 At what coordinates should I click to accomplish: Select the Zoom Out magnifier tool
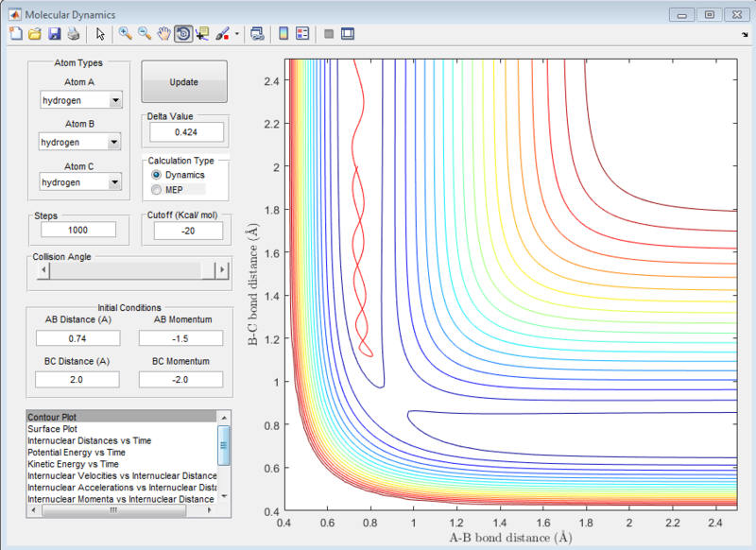point(145,34)
